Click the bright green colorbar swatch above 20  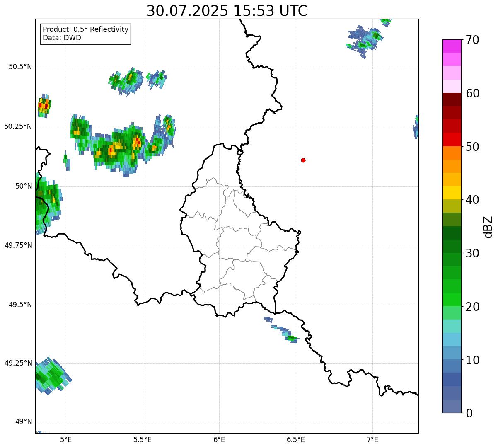coord(452,300)
